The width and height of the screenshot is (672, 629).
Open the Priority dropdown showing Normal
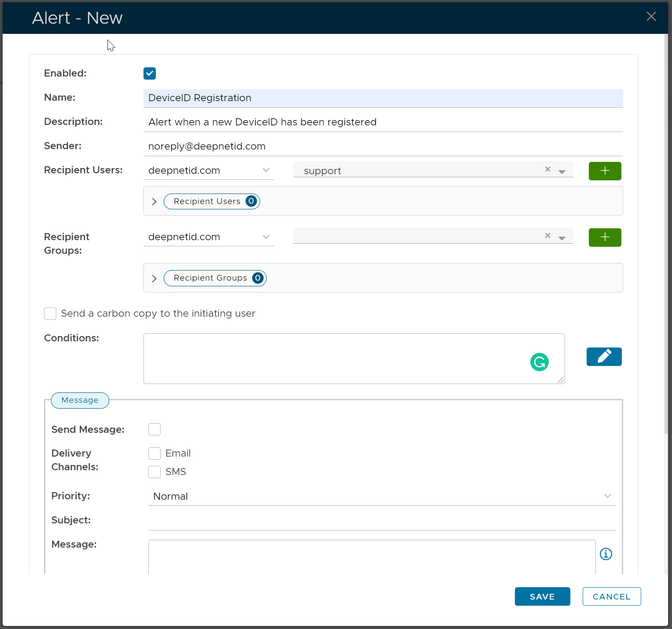(x=382, y=496)
